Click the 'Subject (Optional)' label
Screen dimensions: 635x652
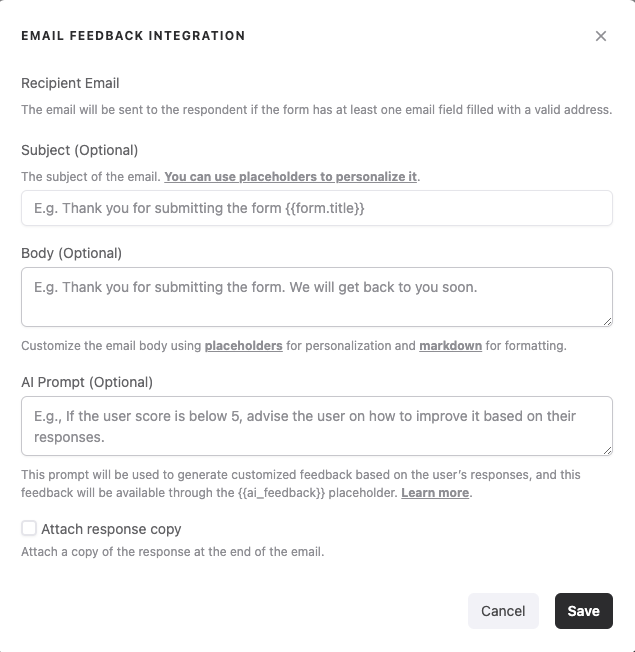[79, 150]
